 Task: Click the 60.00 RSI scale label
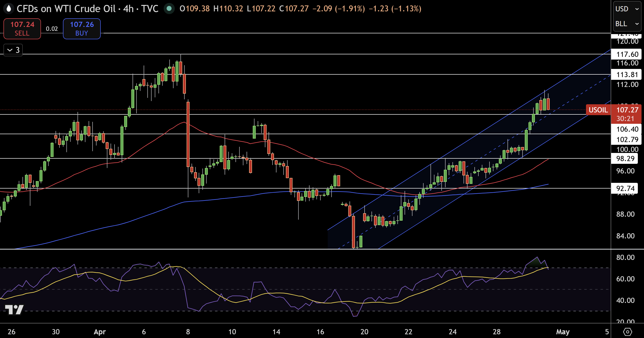click(625, 279)
